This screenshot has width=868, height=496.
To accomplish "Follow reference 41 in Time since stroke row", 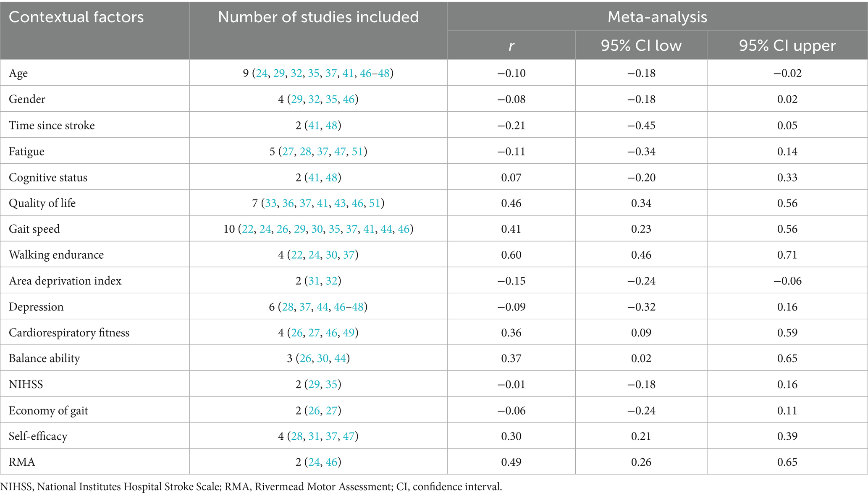I will pos(314,126).
